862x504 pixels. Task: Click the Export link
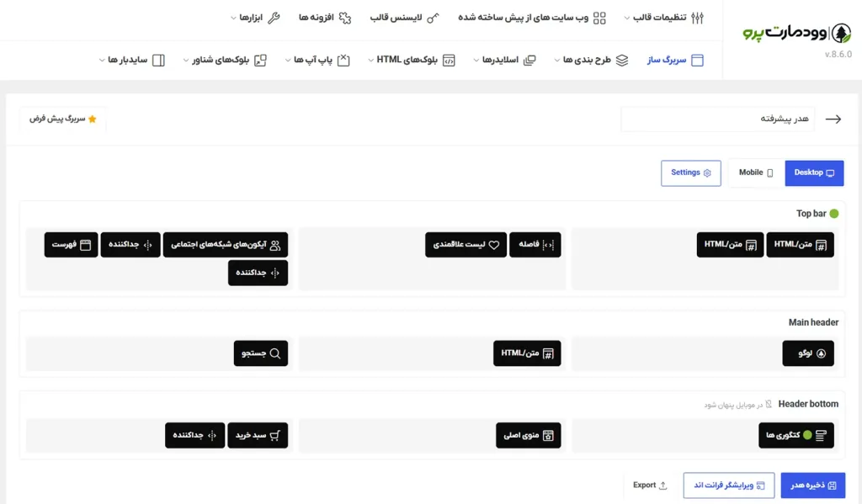tap(650, 485)
